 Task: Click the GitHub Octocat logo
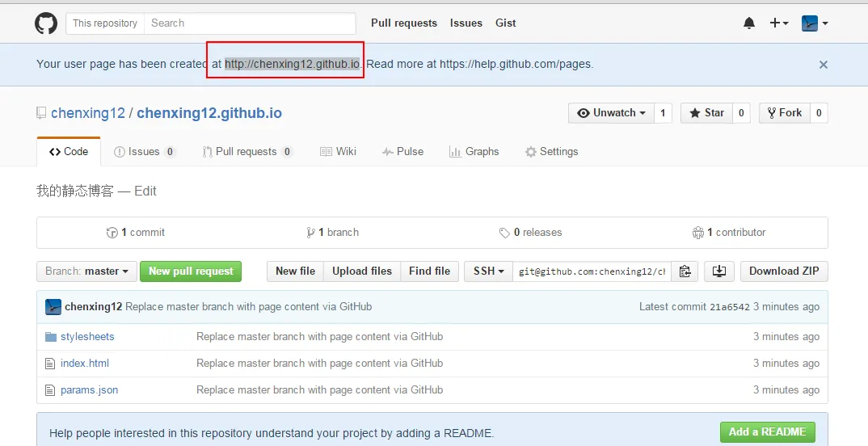tap(46, 23)
